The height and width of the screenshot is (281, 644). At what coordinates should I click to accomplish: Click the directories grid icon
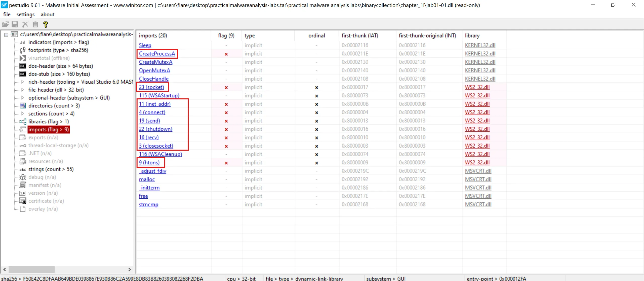coord(23,106)
